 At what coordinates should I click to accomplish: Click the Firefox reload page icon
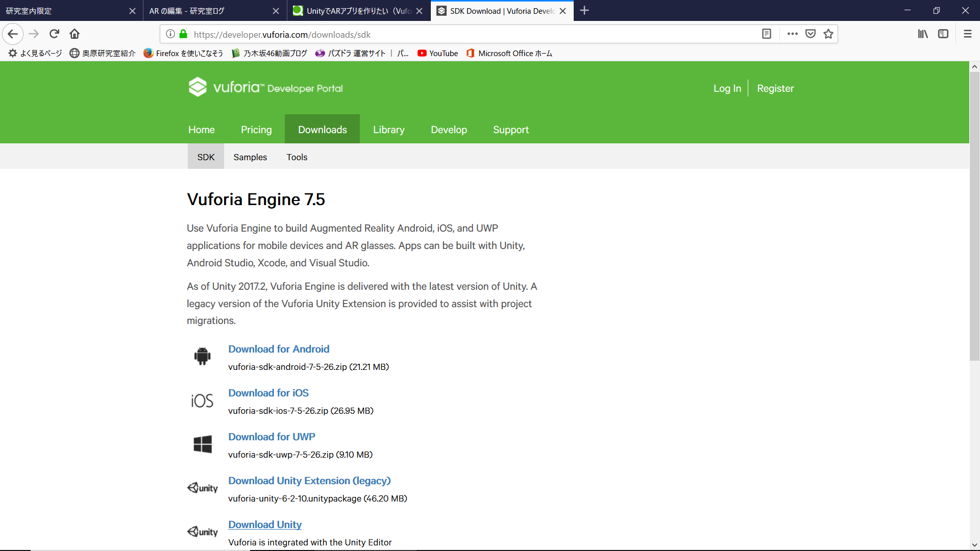tap(54, 34)
